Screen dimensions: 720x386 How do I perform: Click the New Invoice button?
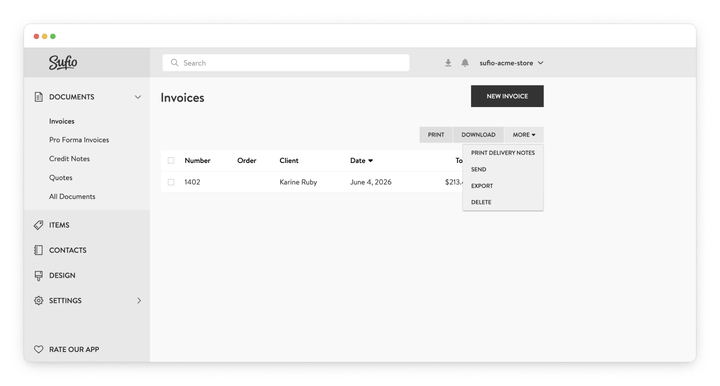click(x=507, y=96)
